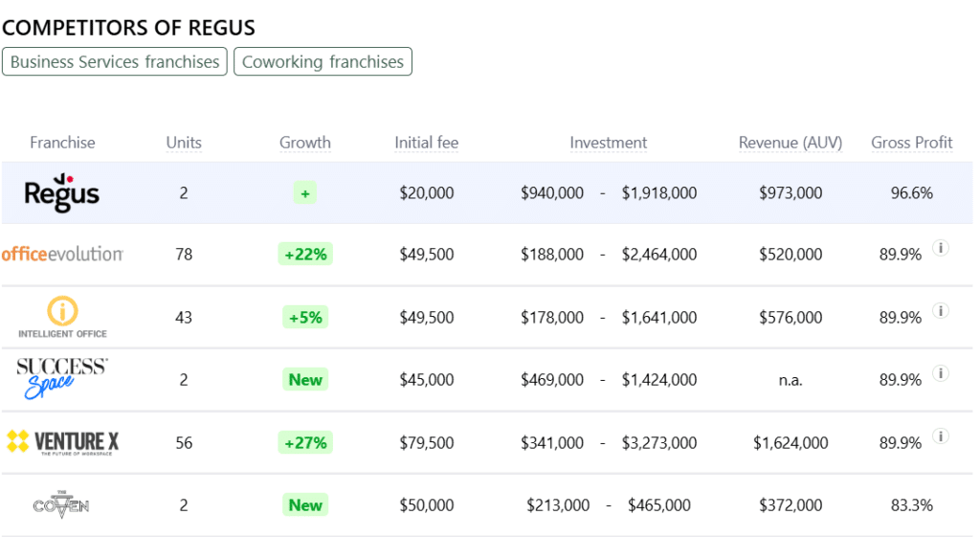Click the 43 units value
Image resolution: width=980 pixels, height=537 pixels.
point(184,317)
